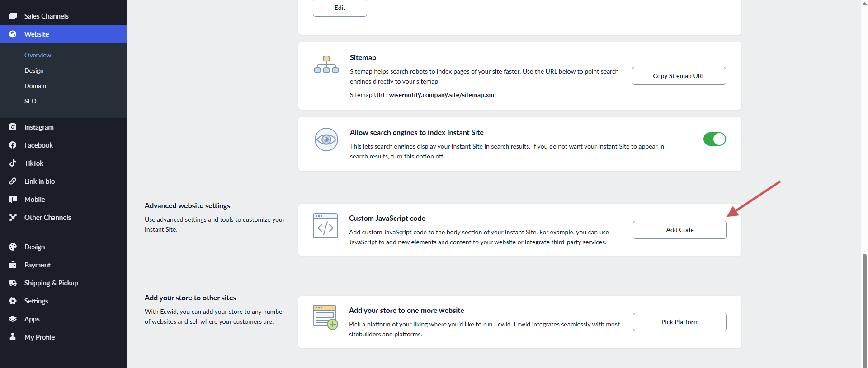Click the Payment wallet icon
Image resolution: width=868 pixels, height=368 pixels.
point(13,265)
